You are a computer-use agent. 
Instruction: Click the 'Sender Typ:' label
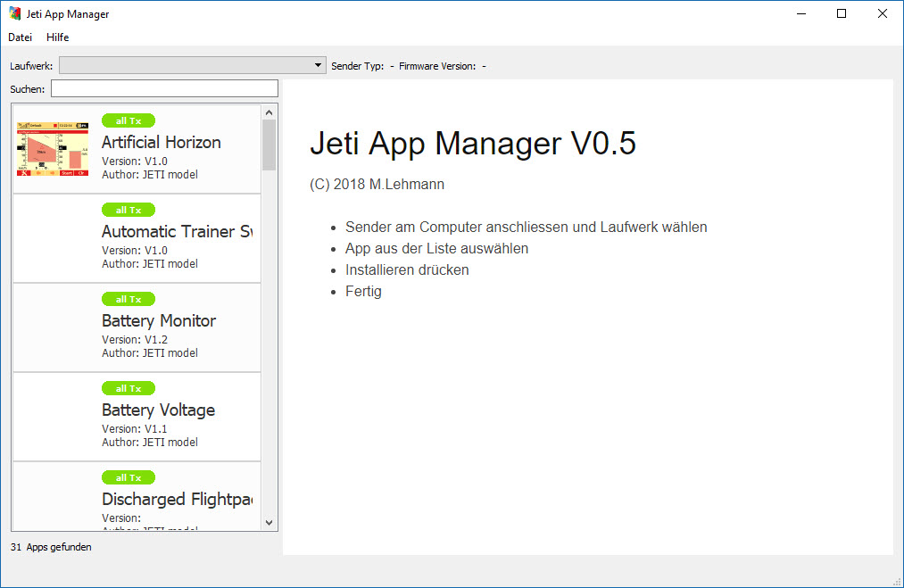(x=358, y=66)
